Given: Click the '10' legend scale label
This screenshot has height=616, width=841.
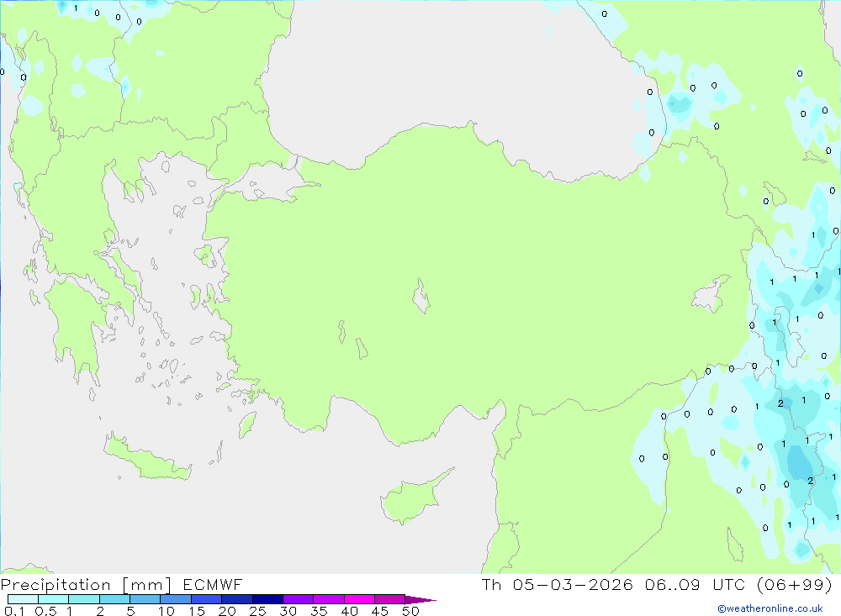Looking at the screenshot, I should [x=167, y=611].
